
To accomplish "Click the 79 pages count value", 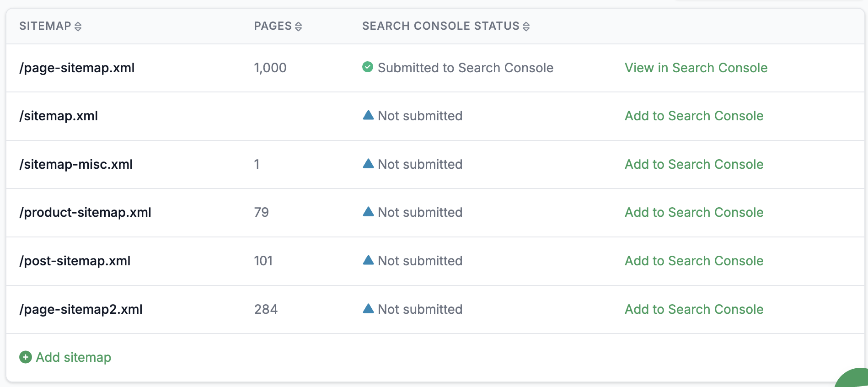I will point(262,212).
